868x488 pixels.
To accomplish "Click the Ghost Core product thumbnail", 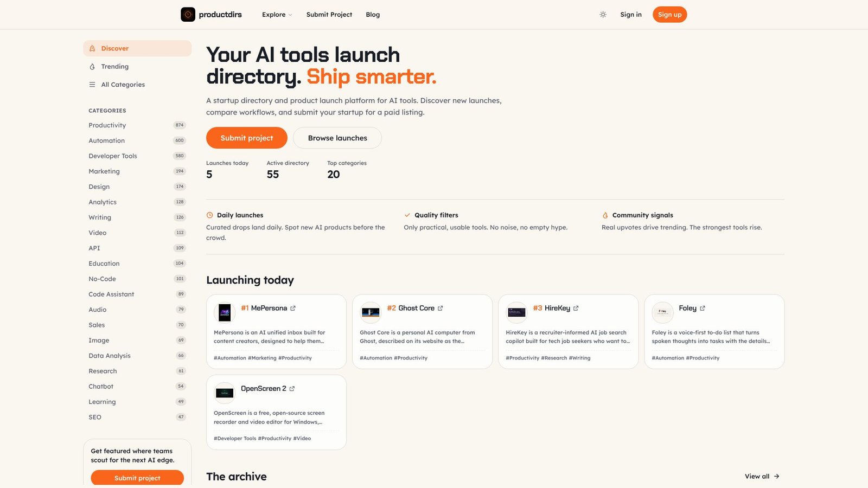I will pyautogui.click(x=371, y=313).
